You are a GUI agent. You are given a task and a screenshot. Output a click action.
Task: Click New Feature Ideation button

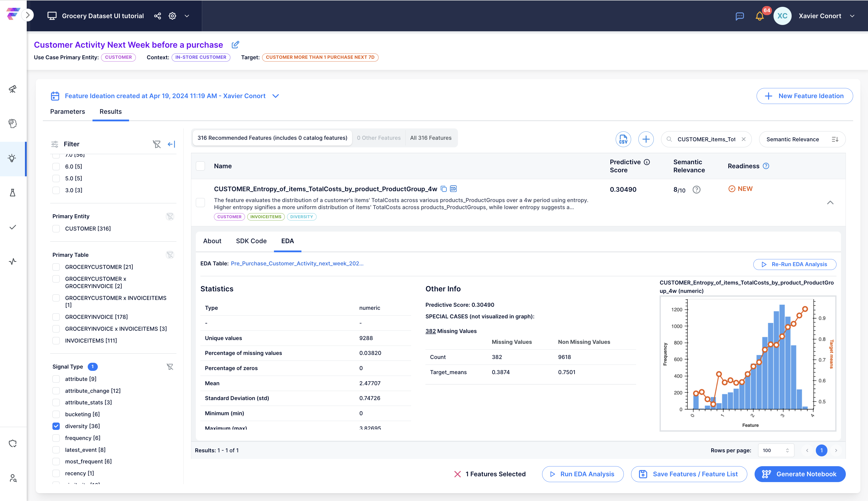(804, 96)
